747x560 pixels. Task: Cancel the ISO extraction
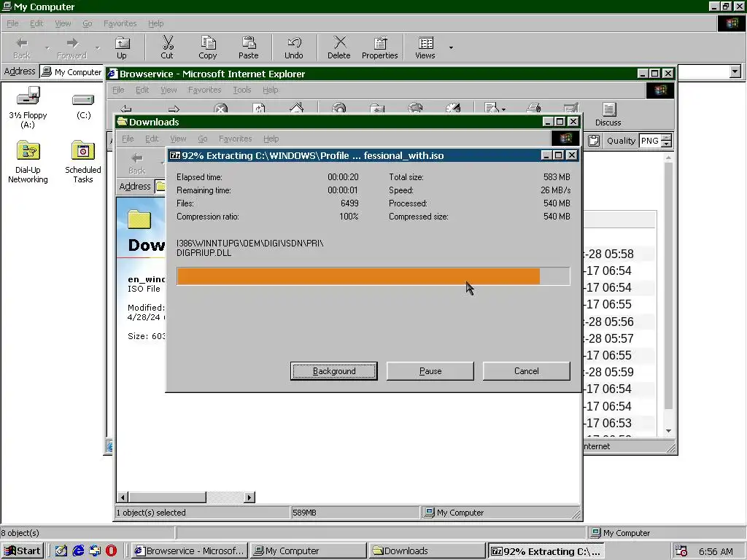point(527,371)
